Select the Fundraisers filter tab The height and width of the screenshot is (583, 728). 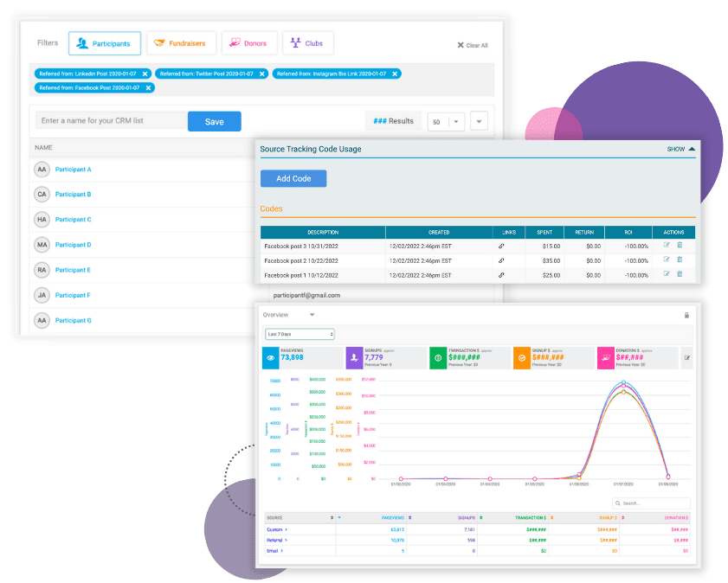[x=181, y=43]
